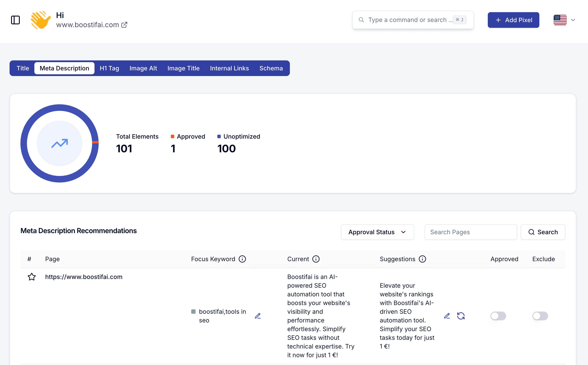The width and height of the screenshot is (588, 365).
Task: Click the 'boostifai,tools in seo' keyword text
Action: pos(222,316)
